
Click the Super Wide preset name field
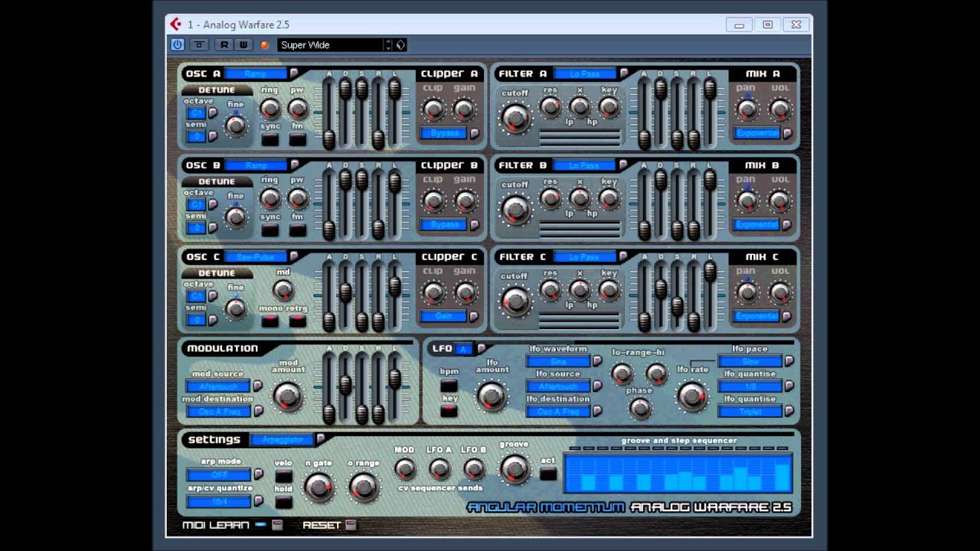pyautogui.click(x=330, y=44)
